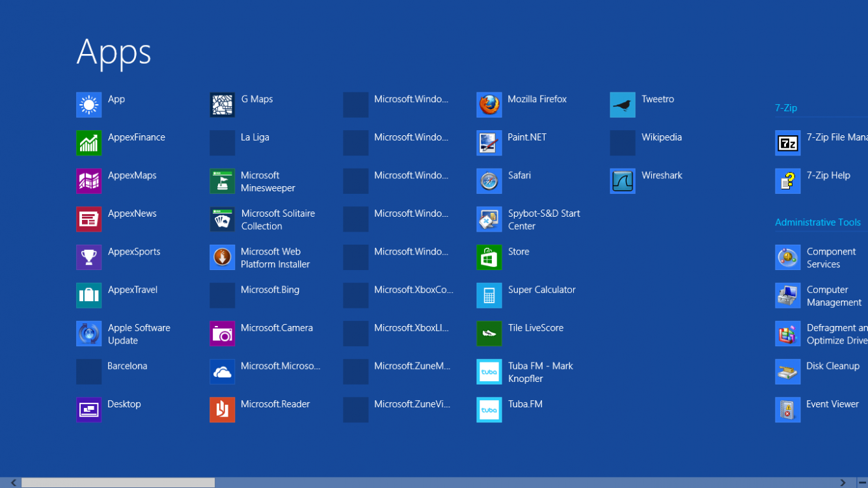Open the Barcelona app entry
This screenshot has width=868, height=488.
[112, 372]
